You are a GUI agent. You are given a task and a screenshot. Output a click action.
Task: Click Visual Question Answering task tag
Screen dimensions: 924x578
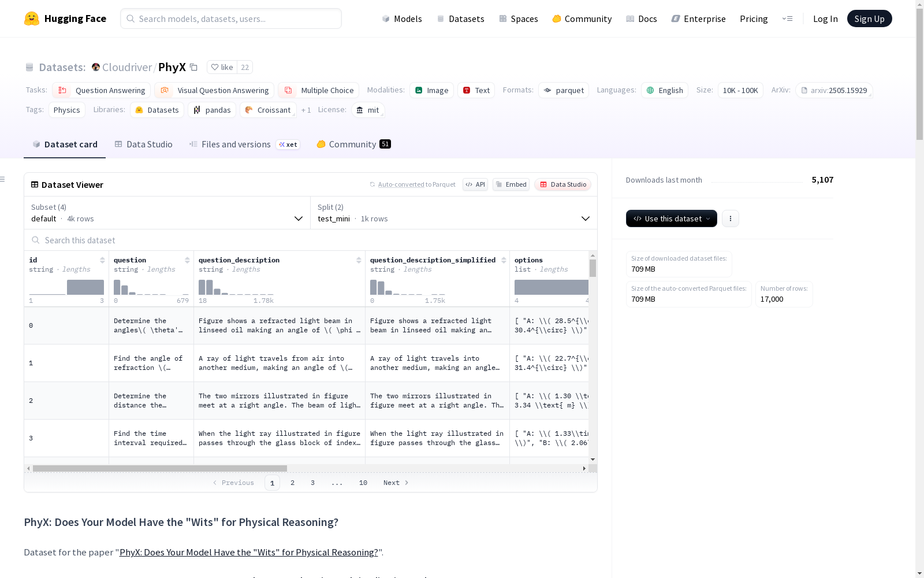point(214,90)
